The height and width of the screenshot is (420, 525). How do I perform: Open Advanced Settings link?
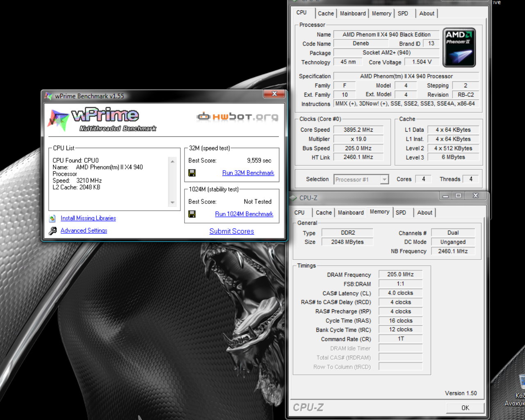pos(84,231)
